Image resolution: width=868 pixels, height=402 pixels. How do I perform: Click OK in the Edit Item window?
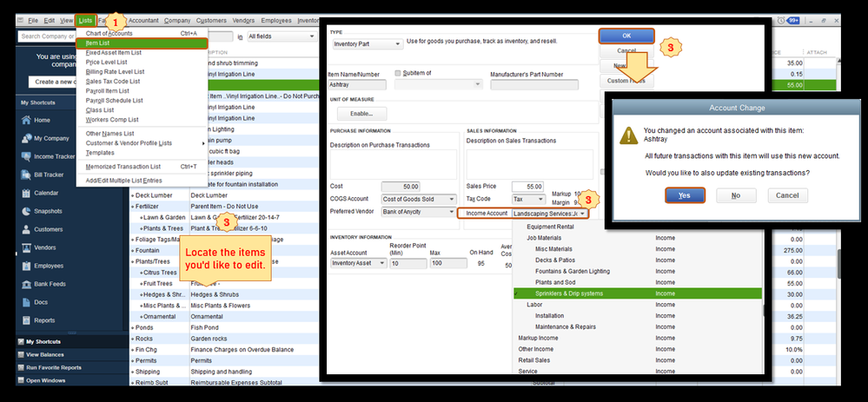(626, 36)
